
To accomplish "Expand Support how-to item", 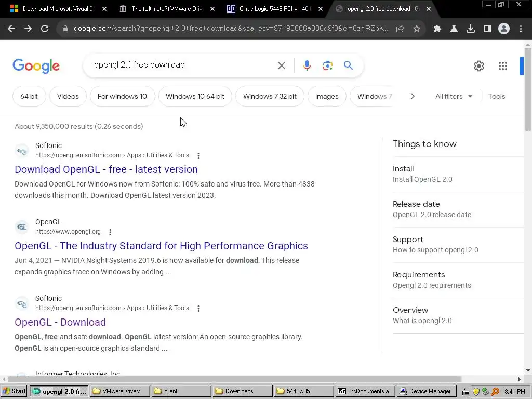I will (x=458, y=245).
